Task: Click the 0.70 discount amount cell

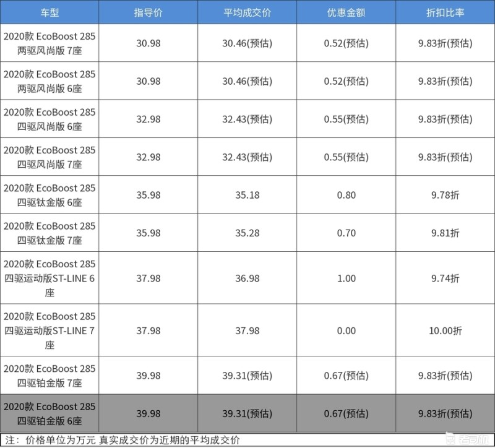Action: [x=346, y=233]
